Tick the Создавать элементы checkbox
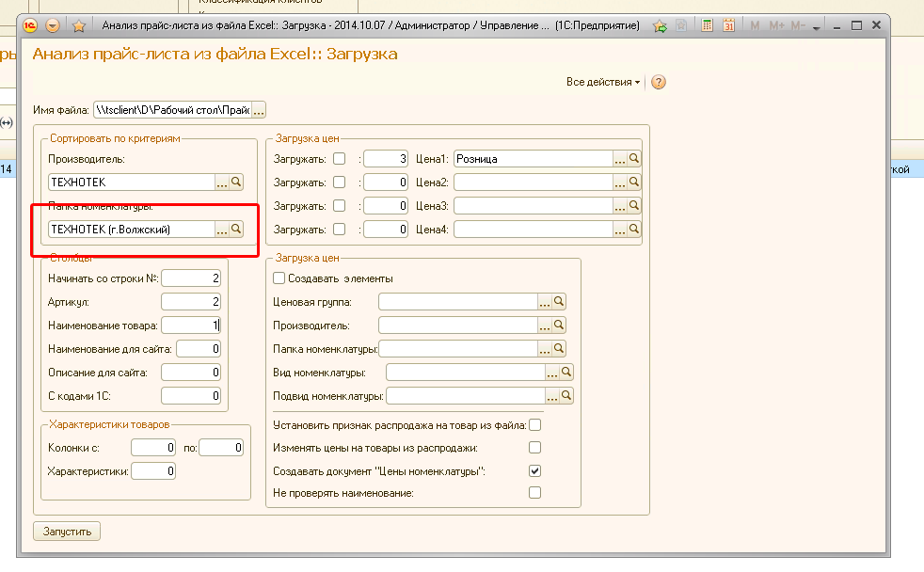 pyautogui.click(x=279, y=278)
